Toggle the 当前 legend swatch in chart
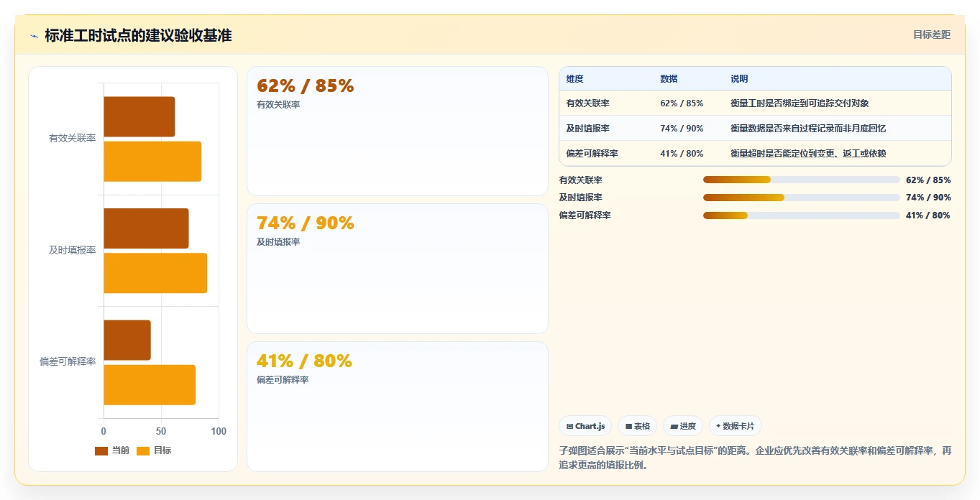This screenshot has height=500, width=980. tap(101, 450)
